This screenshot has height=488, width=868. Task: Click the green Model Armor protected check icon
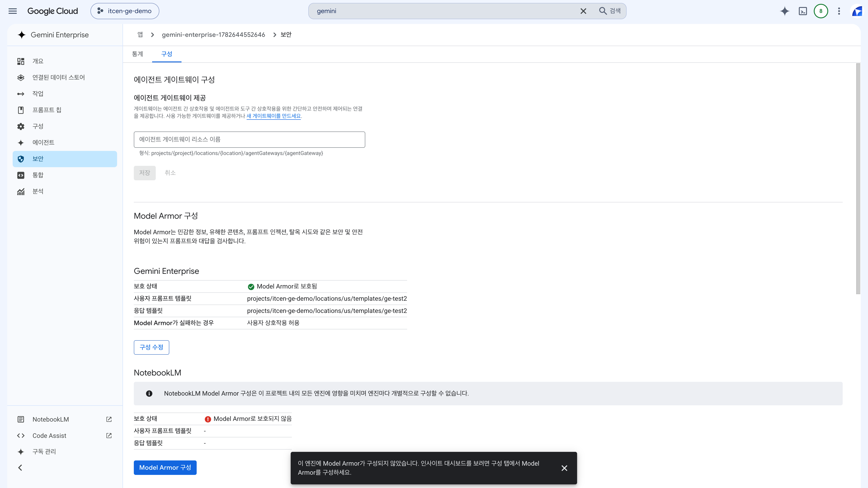tap(251, 287)
